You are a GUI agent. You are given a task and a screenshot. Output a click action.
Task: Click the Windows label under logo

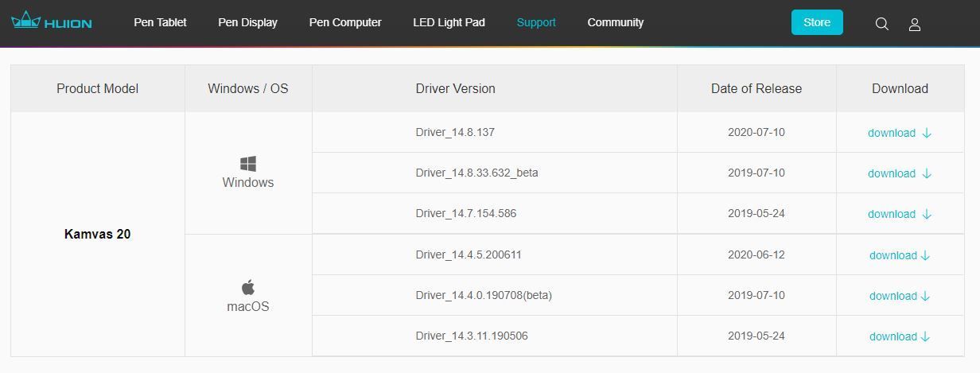pos(248,182)
